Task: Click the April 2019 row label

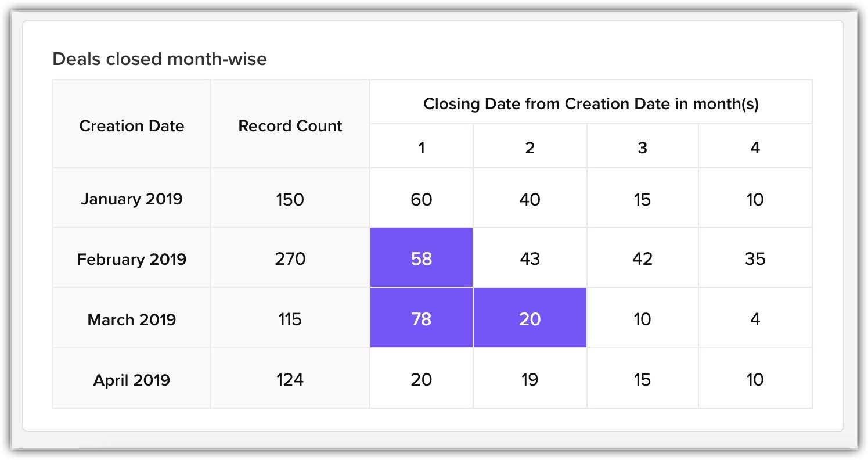Action: click(x=132, y=379)
